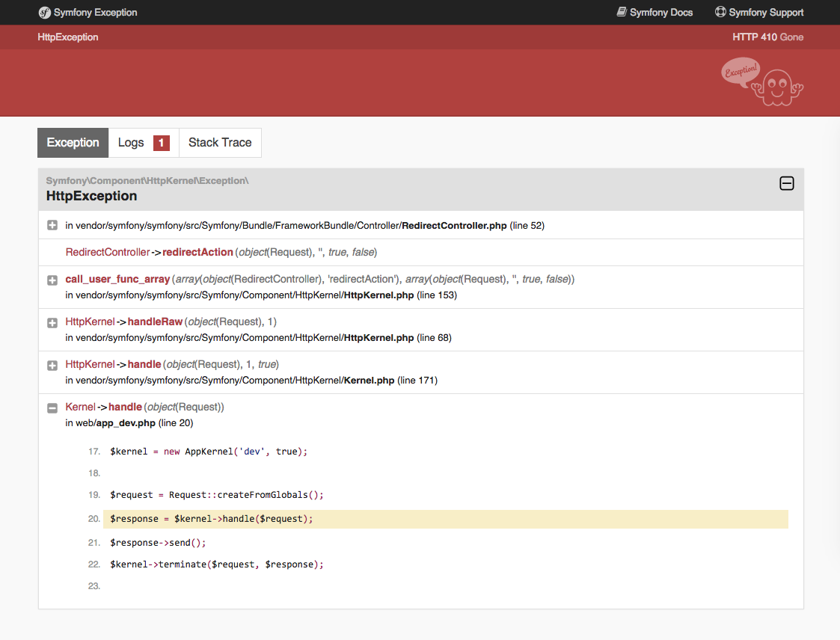Click the HttpException class heading
The height and width of the screenshot is (640, 840).
[x=91, y=196]
